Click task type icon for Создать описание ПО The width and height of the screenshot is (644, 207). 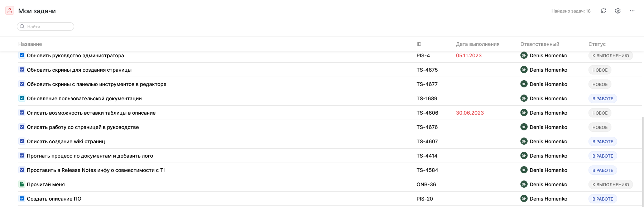coord(22,199)
